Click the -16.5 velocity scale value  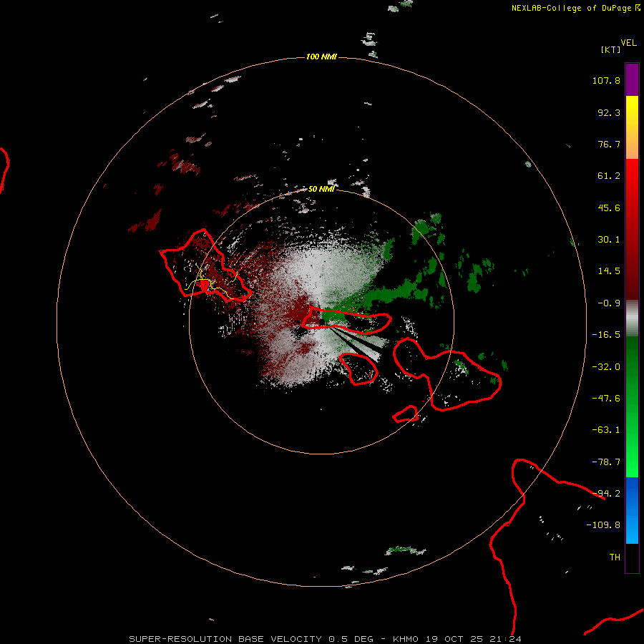[606, 335]
